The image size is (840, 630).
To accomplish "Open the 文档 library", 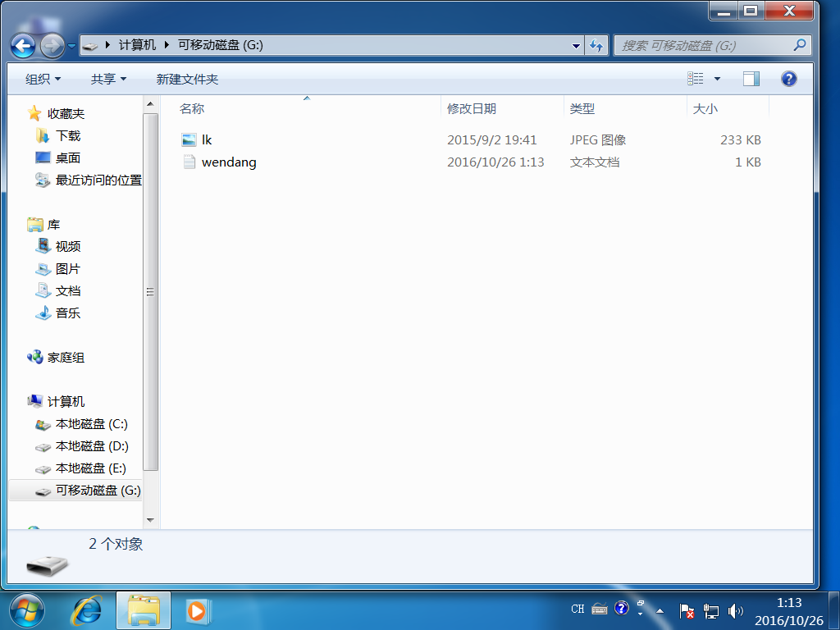I will click(68, 291).
